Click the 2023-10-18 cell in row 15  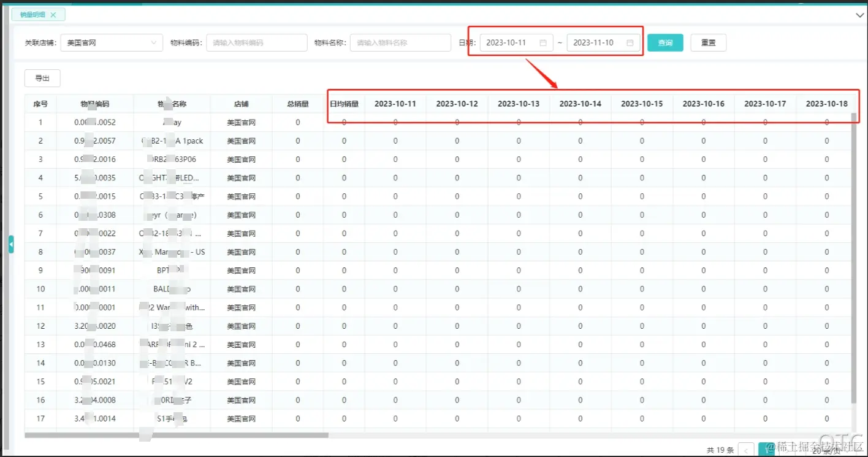pyautogui.click(x=827, y=382)
